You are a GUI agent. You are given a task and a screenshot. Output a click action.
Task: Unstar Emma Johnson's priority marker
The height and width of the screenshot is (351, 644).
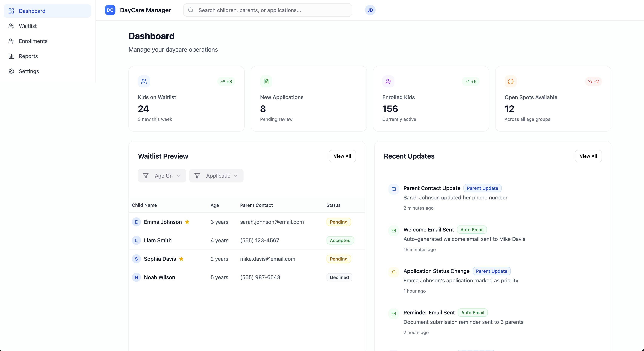coord(187,222)
